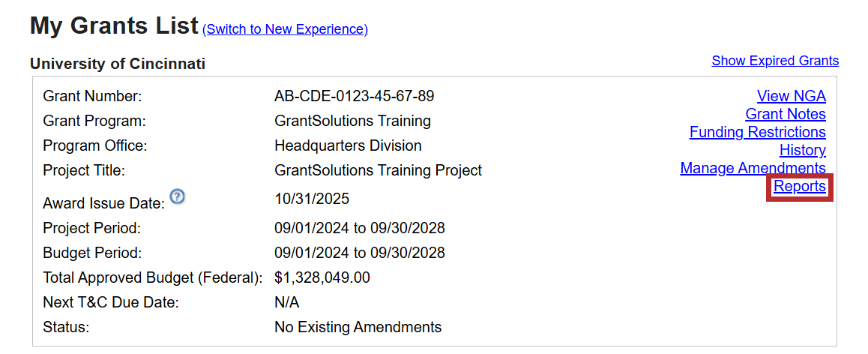Open the grant History link
The width and height of the screenshot is (868, 354).
[x=802, y=150]
